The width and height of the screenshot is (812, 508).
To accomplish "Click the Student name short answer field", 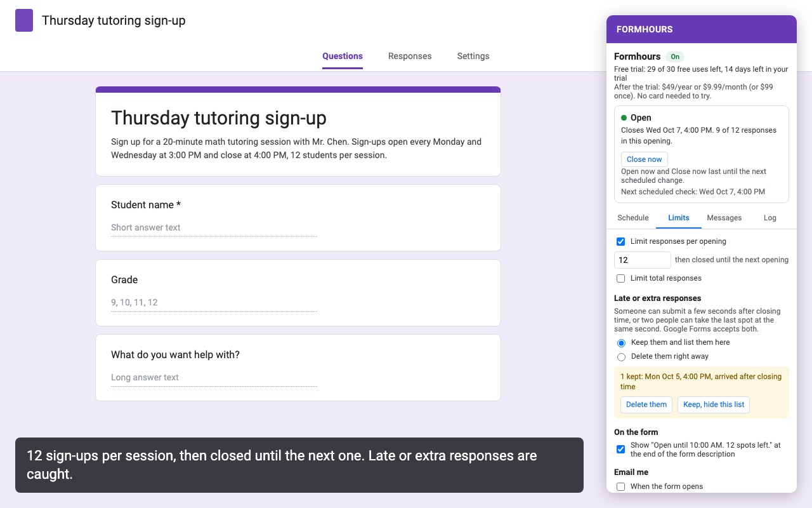I will (x=214, y=228).
